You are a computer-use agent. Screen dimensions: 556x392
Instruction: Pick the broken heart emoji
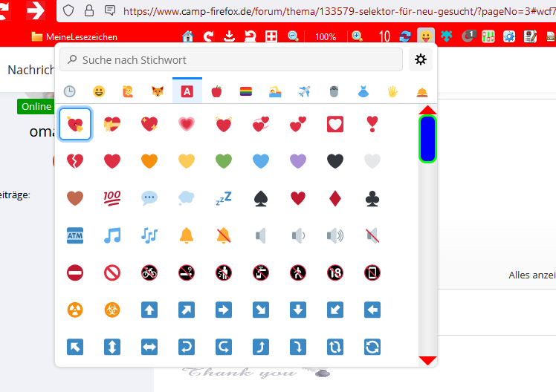pyautogui.click(x=75, y=161)
